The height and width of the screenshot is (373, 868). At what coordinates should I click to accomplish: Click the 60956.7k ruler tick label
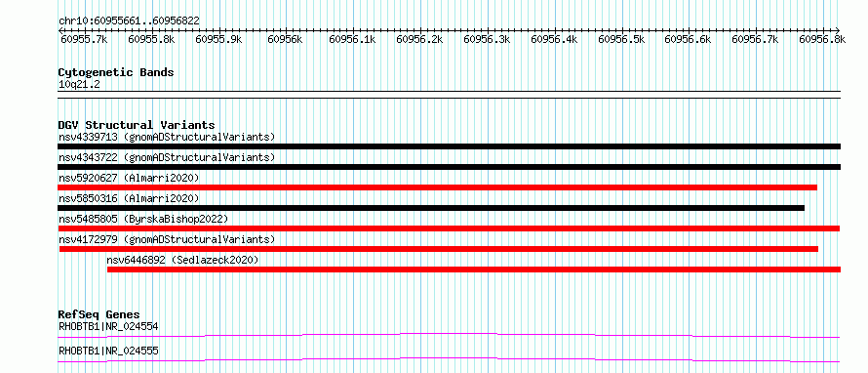pos(755,39)
